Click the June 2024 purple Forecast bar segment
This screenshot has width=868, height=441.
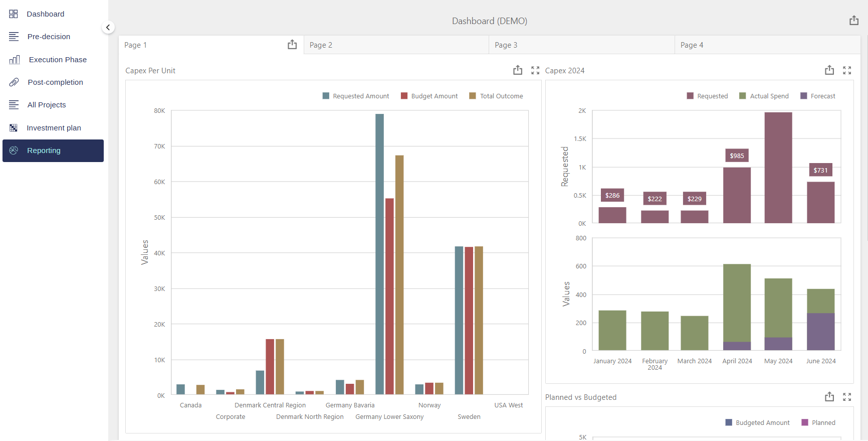(821, 332)
